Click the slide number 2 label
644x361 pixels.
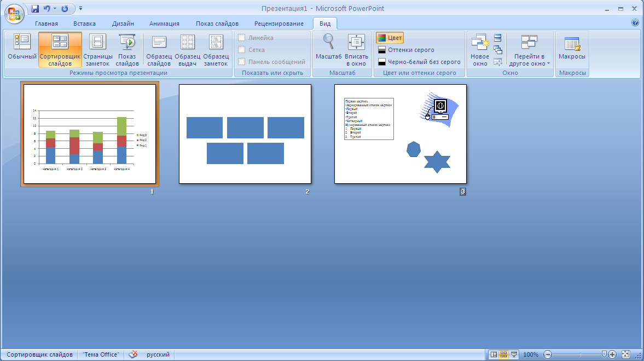307,191
